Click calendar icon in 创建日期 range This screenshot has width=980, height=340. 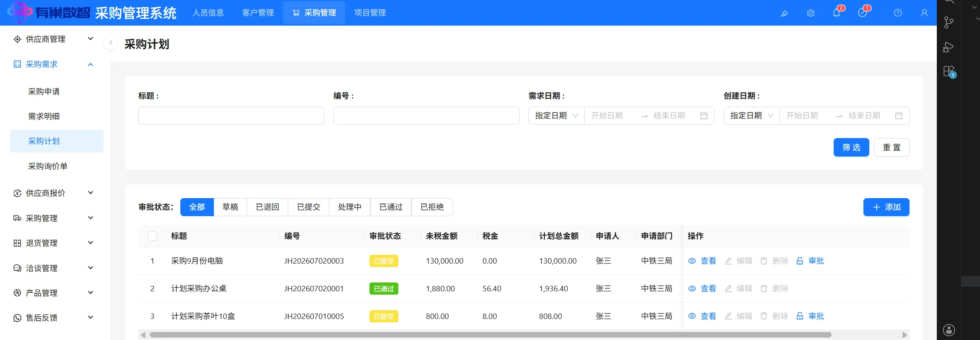(x=899, y=116)
